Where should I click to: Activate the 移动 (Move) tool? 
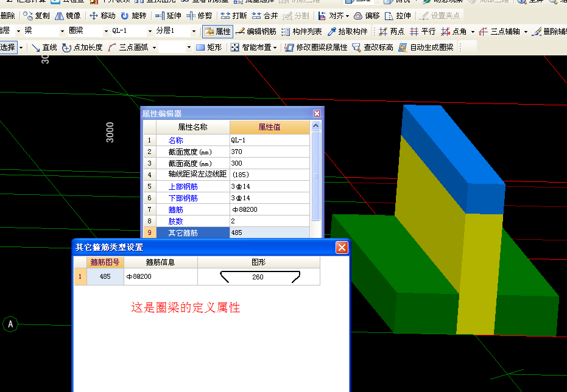(102, 16)
